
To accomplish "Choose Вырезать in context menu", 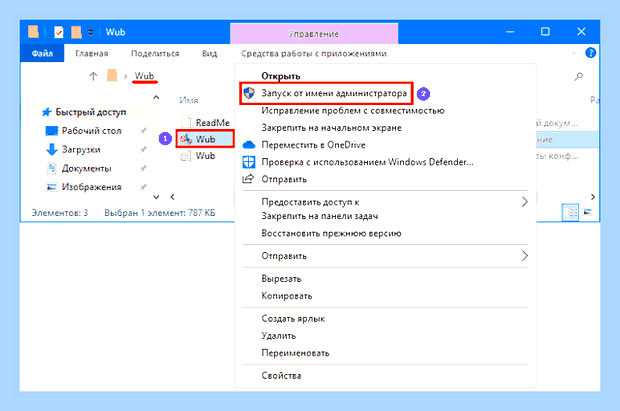I will pos(386,279).
